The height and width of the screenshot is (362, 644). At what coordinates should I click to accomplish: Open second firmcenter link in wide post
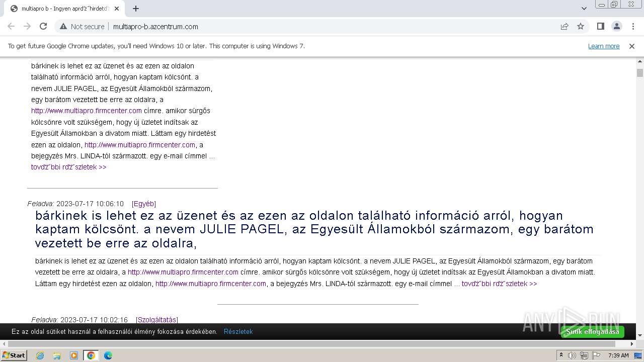(x=211, y=284)
